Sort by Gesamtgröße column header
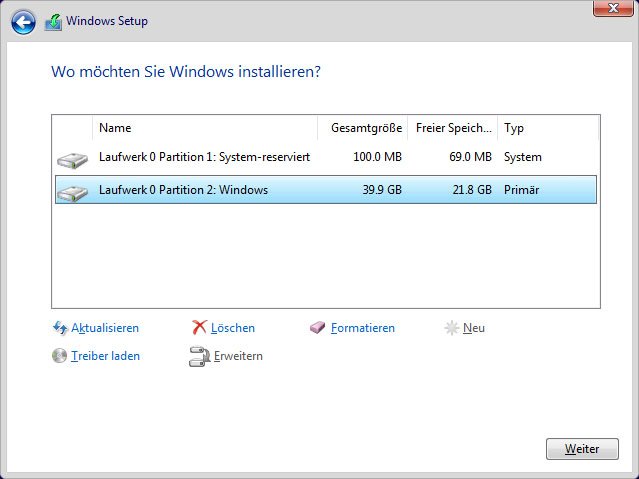 [363, 128]
